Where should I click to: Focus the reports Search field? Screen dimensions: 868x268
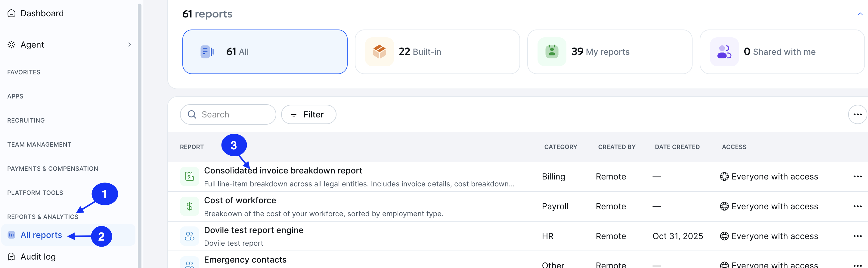[x=228, y=115]
